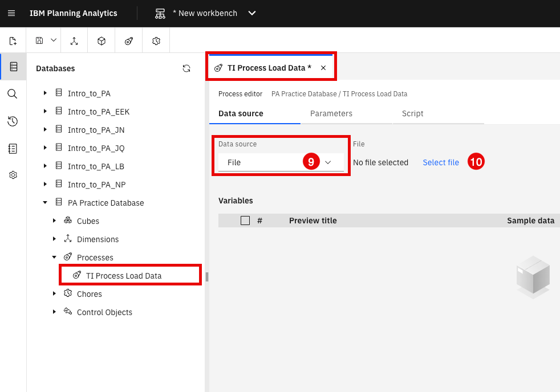The image size is (560, 392).
Task: Click the new file icon
Action: pyautogui.click(x=13, y=41)
